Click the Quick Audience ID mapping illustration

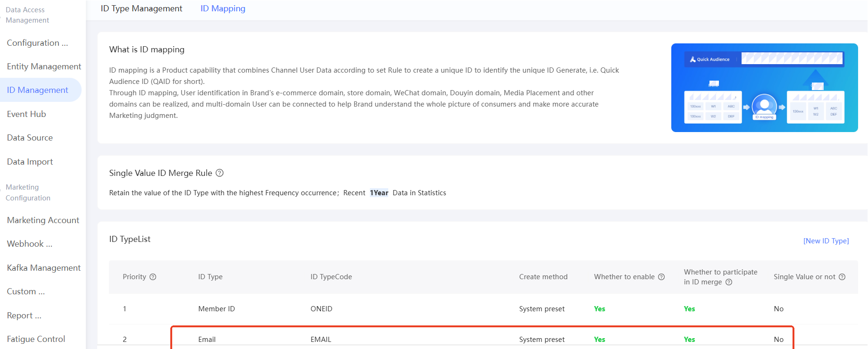pos(764,88)
